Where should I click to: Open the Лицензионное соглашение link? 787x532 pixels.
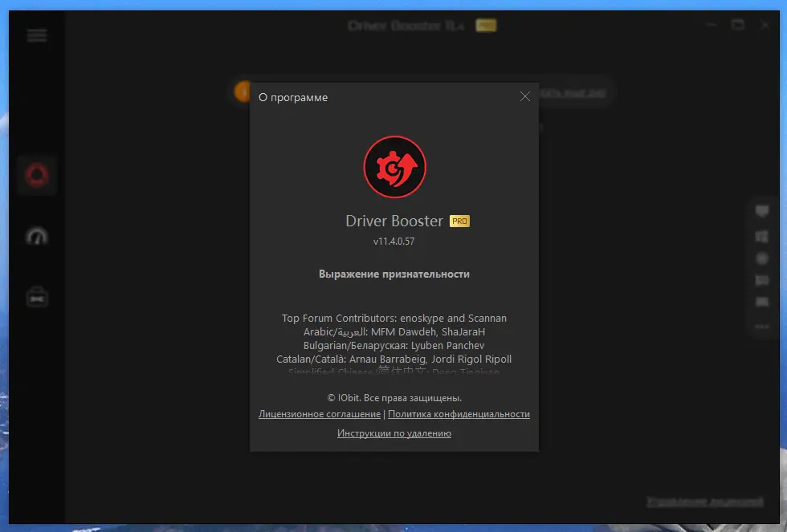tap(318, 414)
